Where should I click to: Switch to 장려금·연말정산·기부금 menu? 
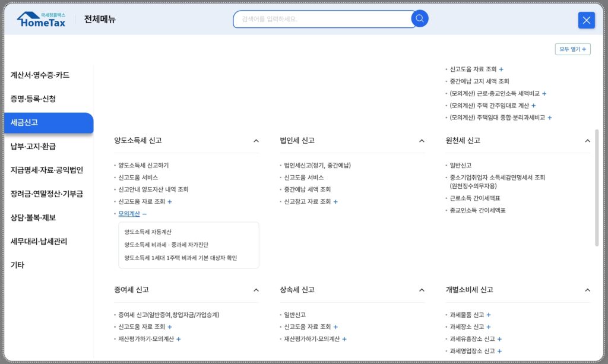point(47,194)
